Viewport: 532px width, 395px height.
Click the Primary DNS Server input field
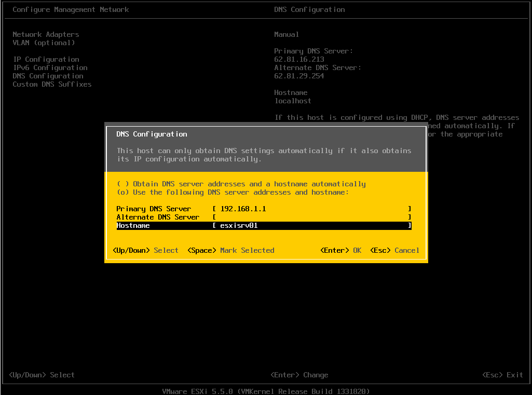311,209
